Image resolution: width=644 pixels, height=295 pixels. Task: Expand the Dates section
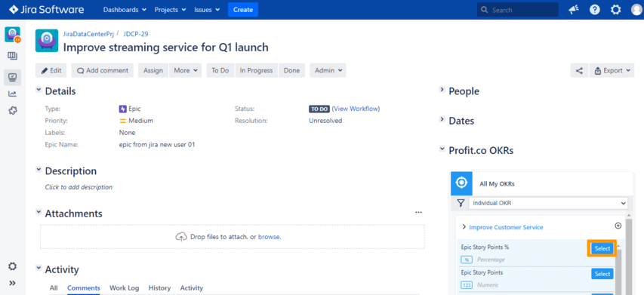[x=442, y=119]
